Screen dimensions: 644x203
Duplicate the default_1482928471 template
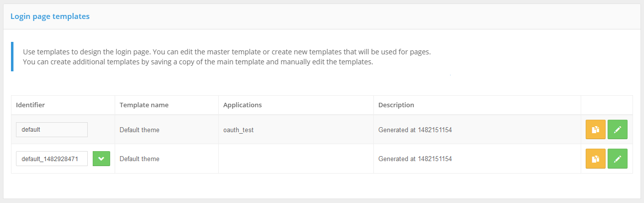[x=595, y=159]
